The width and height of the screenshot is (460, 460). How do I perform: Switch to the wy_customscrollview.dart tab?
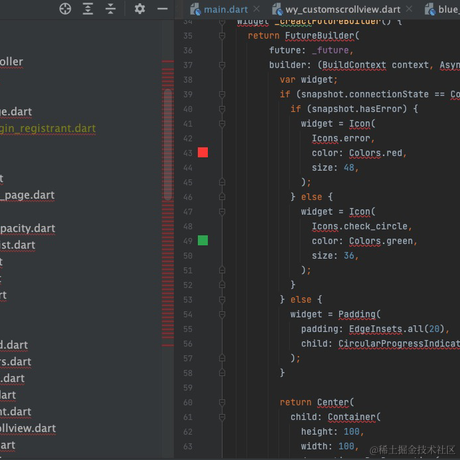(343, 10)
